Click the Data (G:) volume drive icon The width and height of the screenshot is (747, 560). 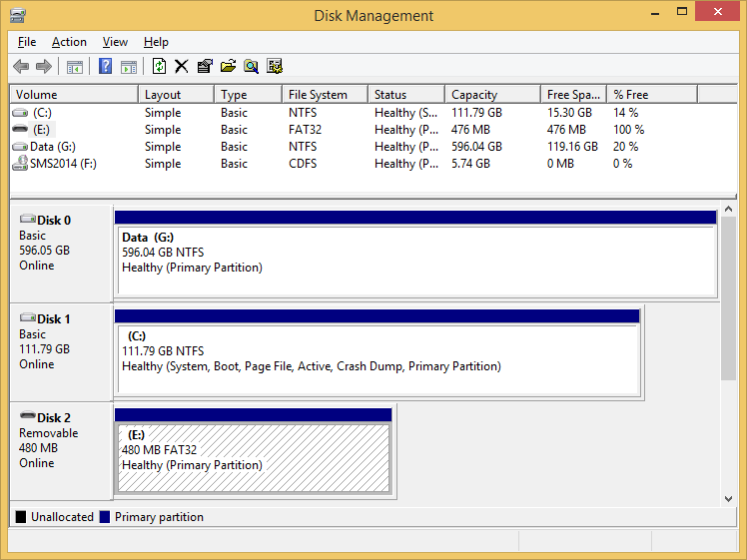point(20,147)
